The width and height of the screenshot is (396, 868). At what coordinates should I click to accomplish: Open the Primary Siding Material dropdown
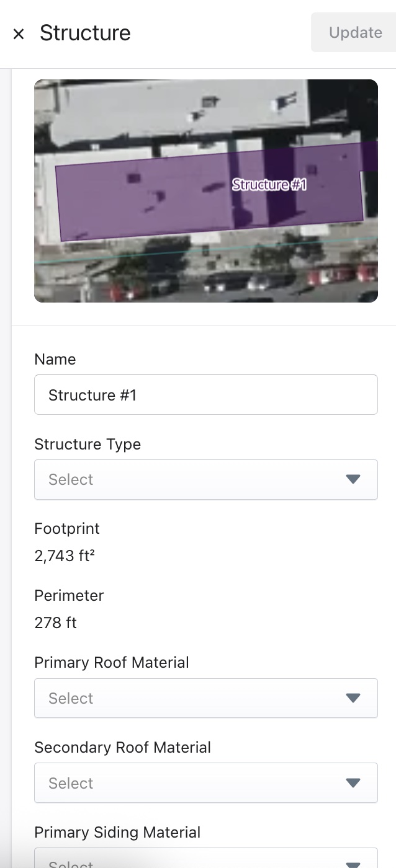205,861
